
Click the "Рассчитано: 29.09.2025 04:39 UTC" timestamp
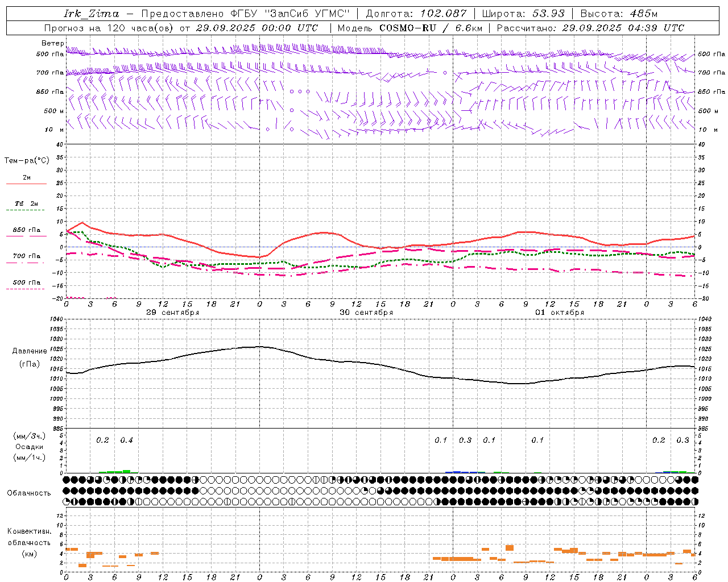click(x=590, y=28)
